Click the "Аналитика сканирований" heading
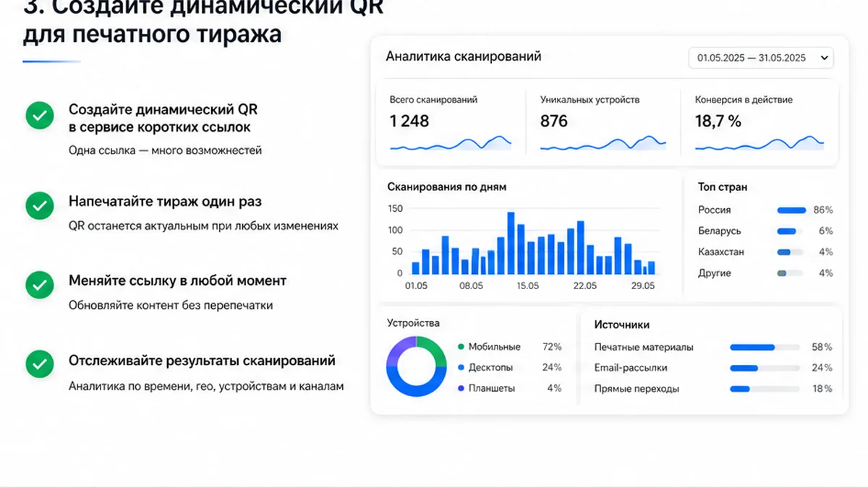 click(464, 56)
